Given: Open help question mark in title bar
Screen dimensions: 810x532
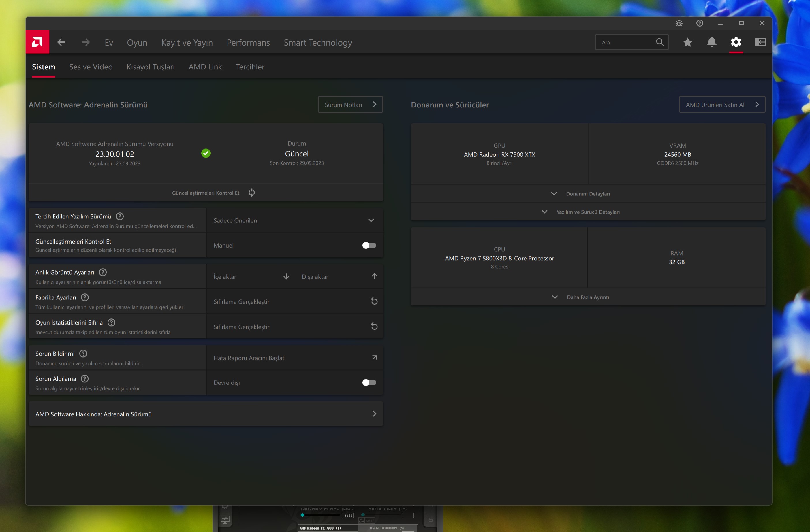Looking at the screenshot, I should [700, 23].
